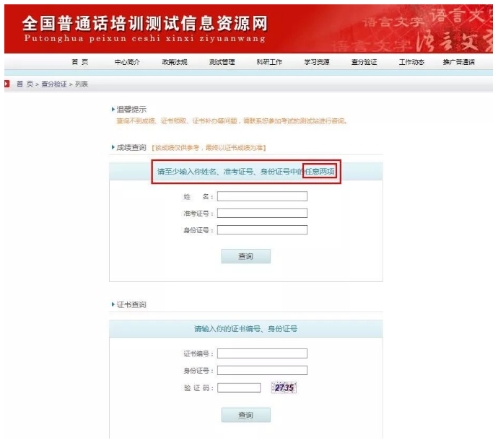Viewport: 498px width, 448px height.
Task: Click the 身份证号 field in 成绩查询 form
Action: point(262,230)
